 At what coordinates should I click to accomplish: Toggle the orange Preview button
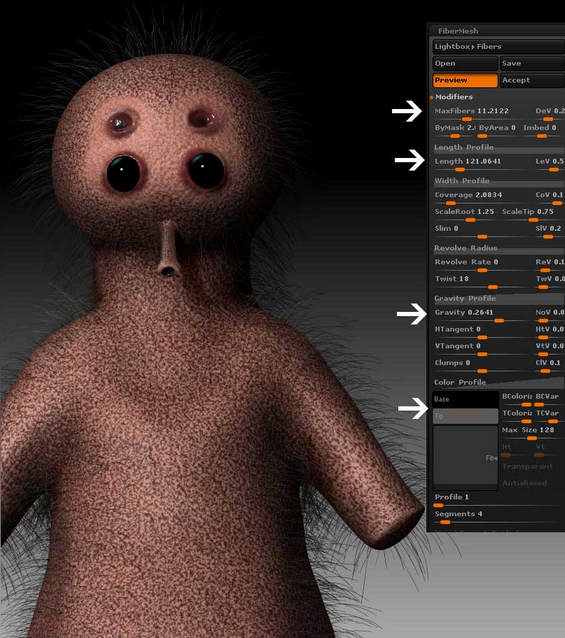[x=465, y=80]
